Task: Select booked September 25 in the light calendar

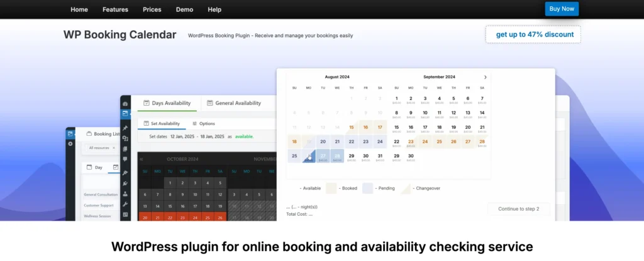Action: [x=439, y=143]
